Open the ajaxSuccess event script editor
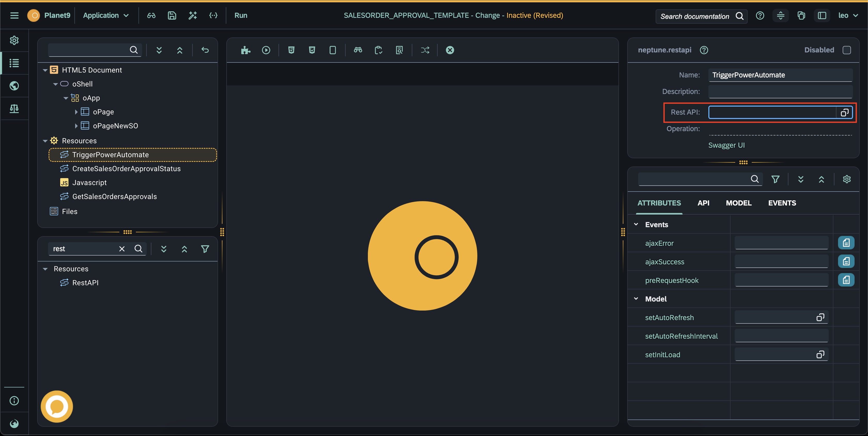 pos(846,261)
